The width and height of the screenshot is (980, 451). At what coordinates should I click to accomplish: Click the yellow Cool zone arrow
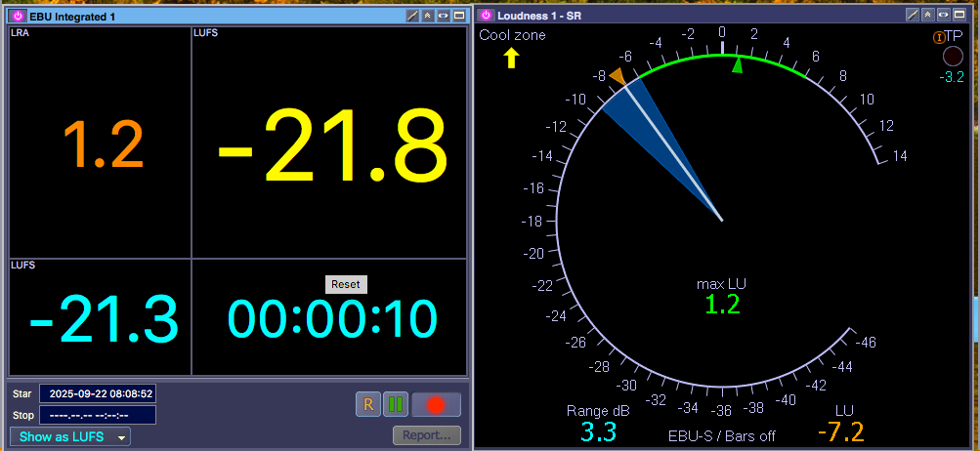[511, 59]
